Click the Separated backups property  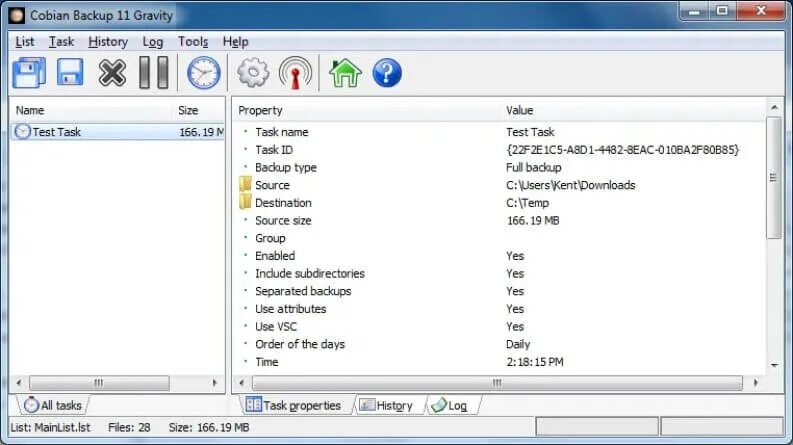pyautogui.click(x=303, y=291)
